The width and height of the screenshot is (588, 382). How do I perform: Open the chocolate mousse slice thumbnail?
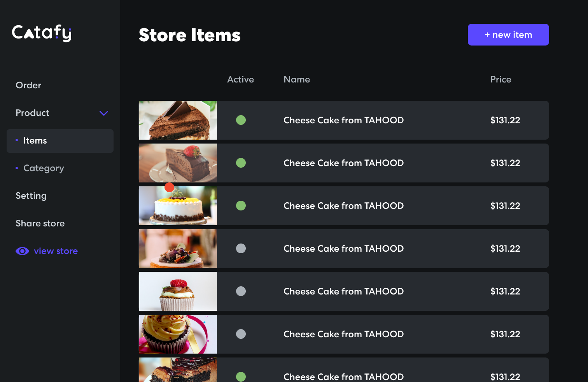point(178,120)
